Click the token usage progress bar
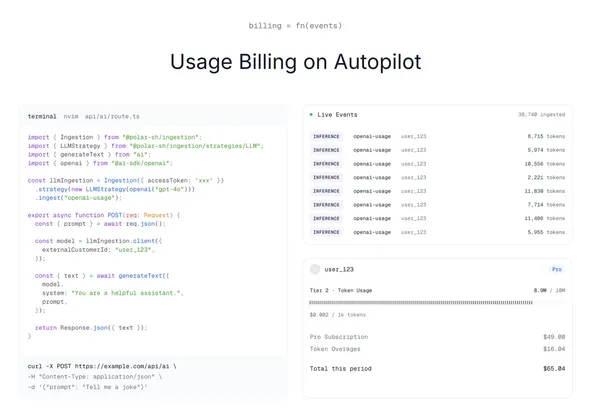This screenshot has height=420, width=600. [x=437, y=303]
